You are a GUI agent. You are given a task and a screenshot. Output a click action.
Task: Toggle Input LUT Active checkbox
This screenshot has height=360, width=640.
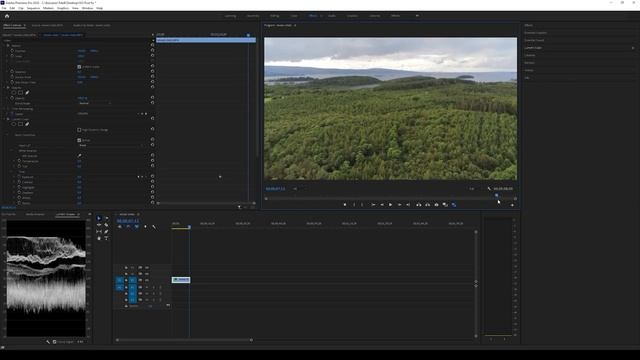click(79, 140)
